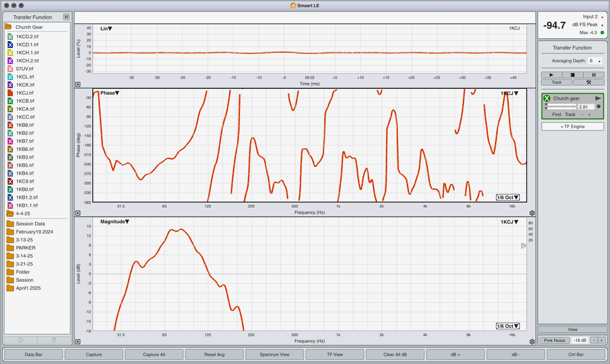Add a new TF Engine
Screen dimensions: 610x364
pos(572,126)
